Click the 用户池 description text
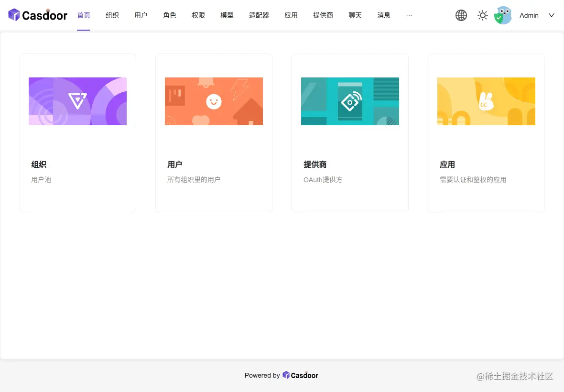The image size is (564, 392). pos(41,179)
